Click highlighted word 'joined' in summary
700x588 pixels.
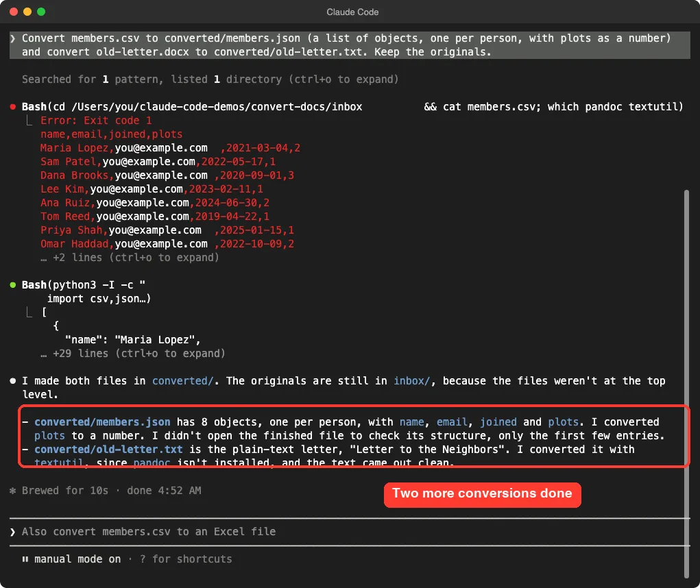point(498,422)
